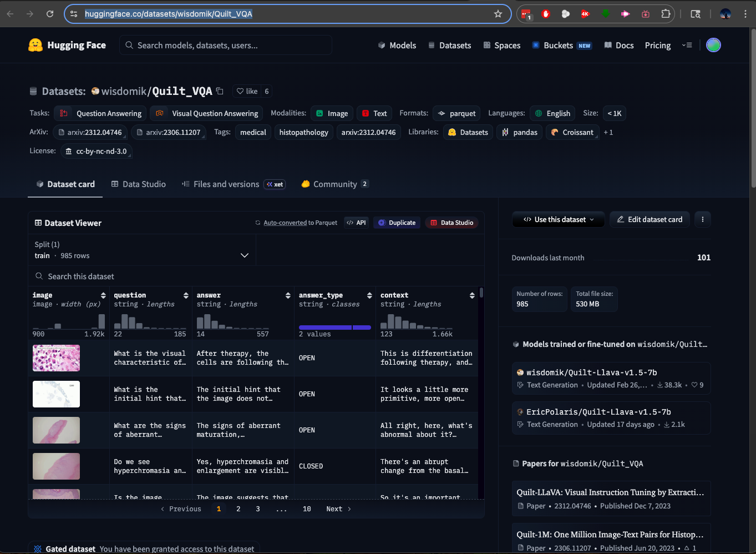
Task: Click the Edit dataset card button
Action: 650,219
